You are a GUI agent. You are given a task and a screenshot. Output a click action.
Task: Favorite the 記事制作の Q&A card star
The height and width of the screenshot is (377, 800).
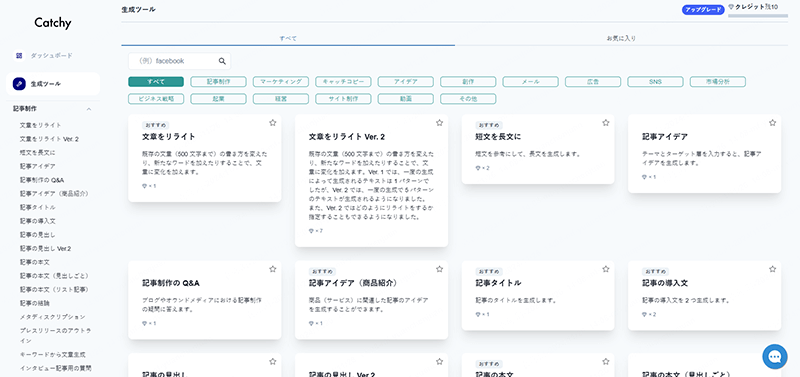(x=272, y=269)
